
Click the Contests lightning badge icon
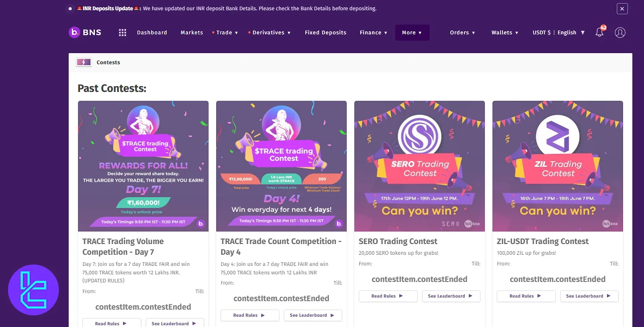click(83, 62)
